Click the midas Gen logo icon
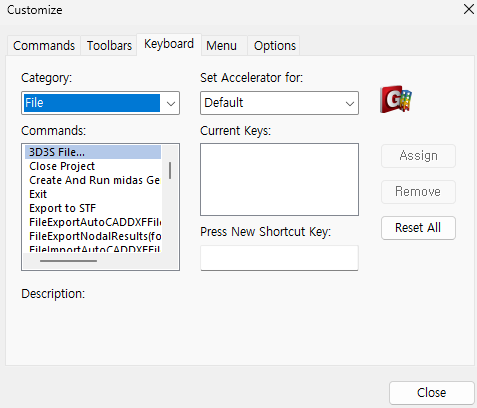 click(396, 99)
